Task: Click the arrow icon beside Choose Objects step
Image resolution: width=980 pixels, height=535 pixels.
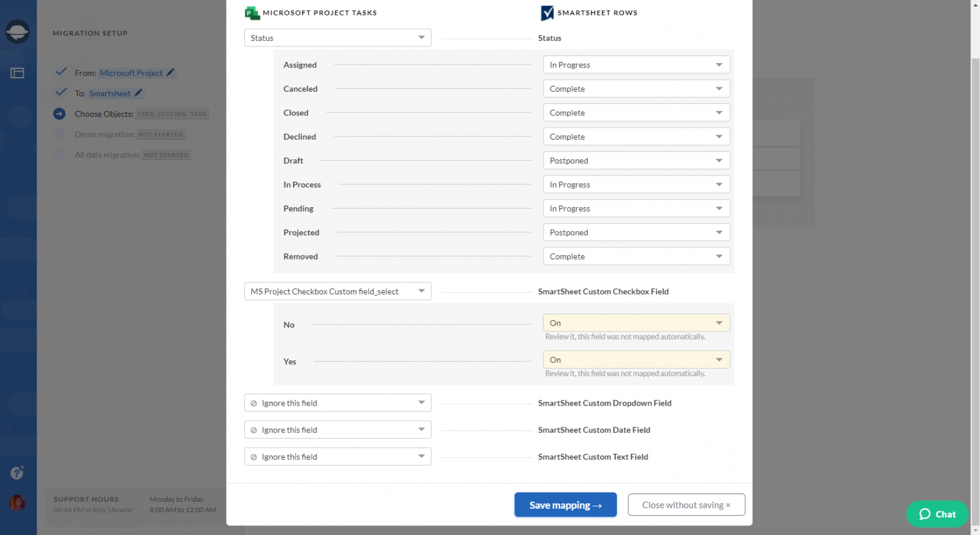Action: pyautogui.click(x=61, y=114)
